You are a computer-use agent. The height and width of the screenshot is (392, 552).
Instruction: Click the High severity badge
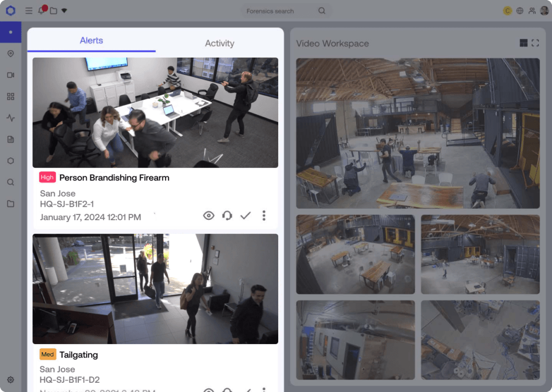47,177
